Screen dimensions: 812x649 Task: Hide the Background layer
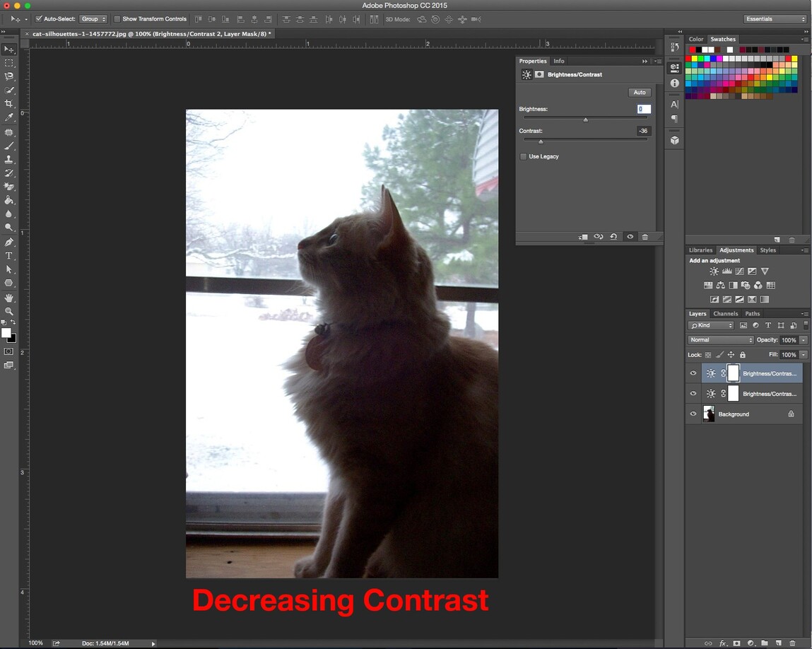pyautogui.click(x=693, y=414)
